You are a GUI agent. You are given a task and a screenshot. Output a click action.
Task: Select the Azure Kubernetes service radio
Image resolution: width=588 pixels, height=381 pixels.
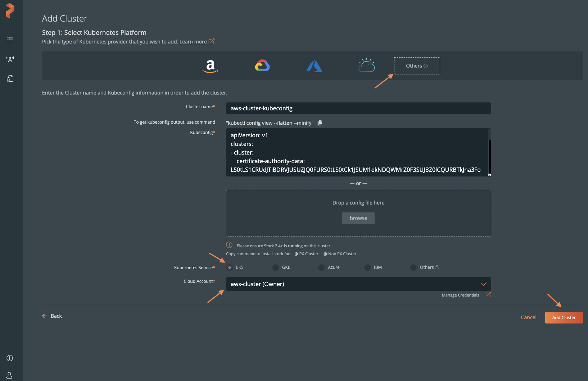[x=321, y=267]
